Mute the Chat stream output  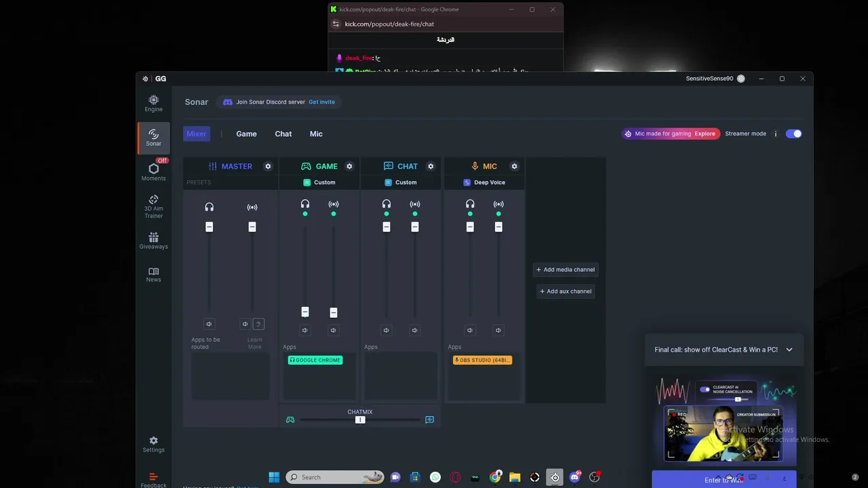tap(414, 330)
